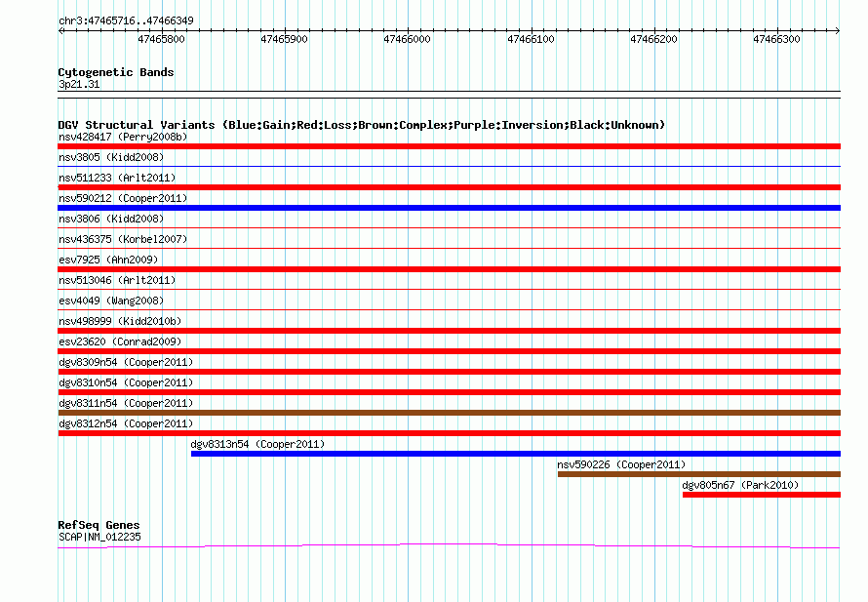Image resolution: width=868 pixels, height=602 pixels.
Task: Open dgv8311n54 (Cooper2011) label
Action: (126, 403)
